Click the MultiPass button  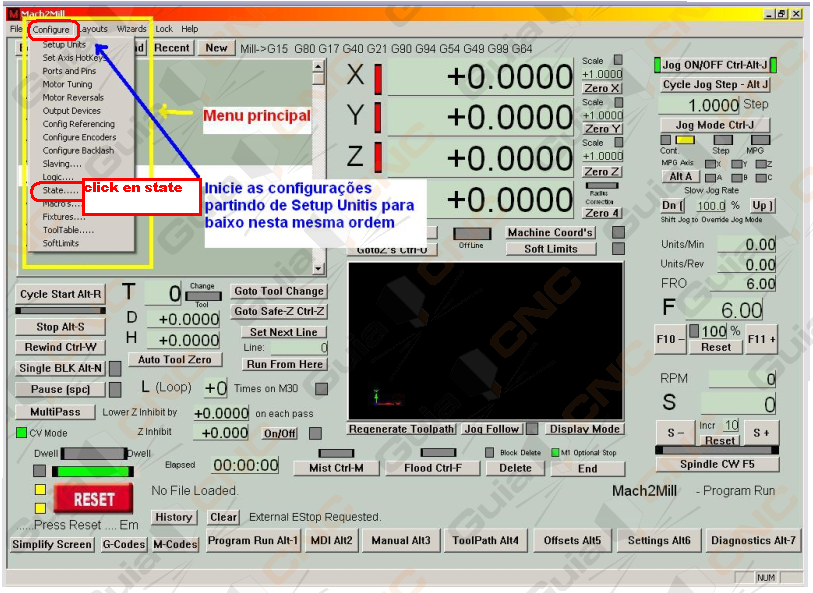[x=55, y=412]
